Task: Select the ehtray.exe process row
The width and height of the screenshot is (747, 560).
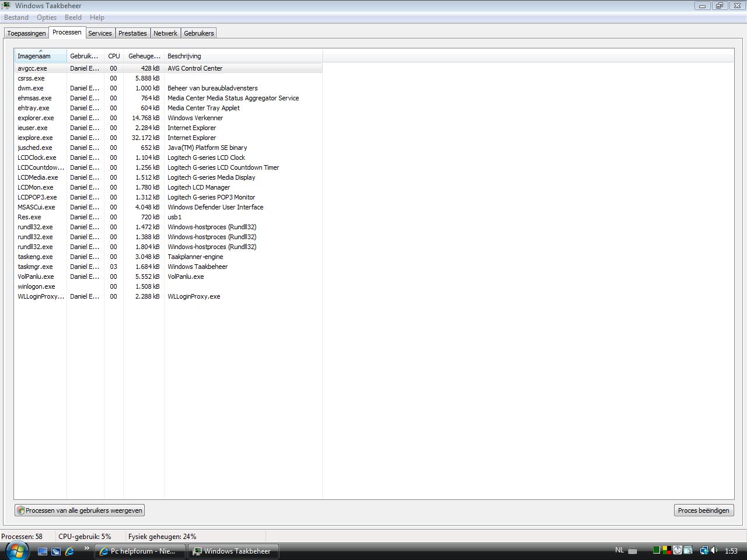Action: [x=169, y=108]
